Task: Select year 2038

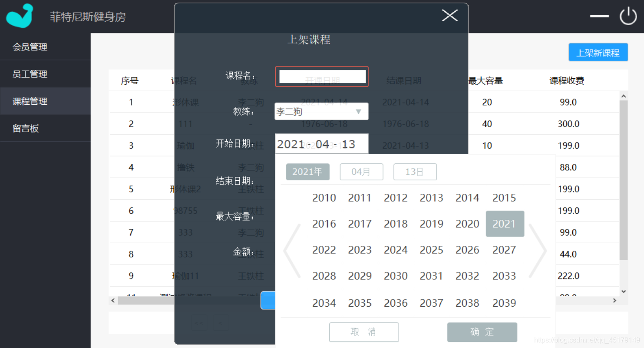Action: (x=467, y=303)
